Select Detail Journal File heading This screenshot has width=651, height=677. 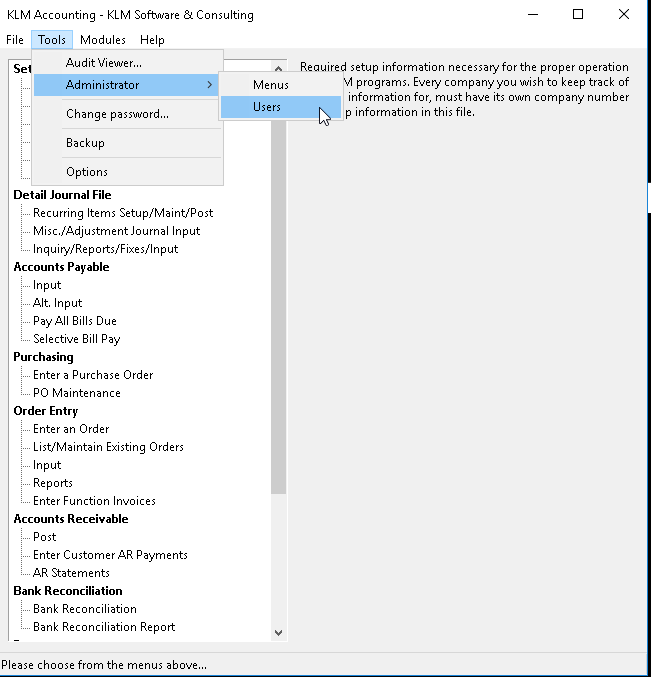[x=62, y=195]
